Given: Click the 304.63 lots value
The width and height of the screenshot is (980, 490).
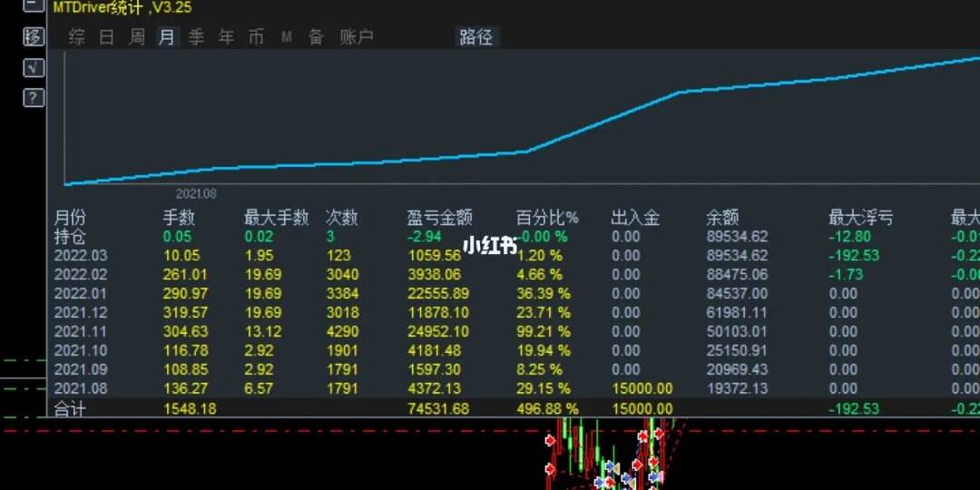Looking at the screenshot, I should click(x=186, y=331).
